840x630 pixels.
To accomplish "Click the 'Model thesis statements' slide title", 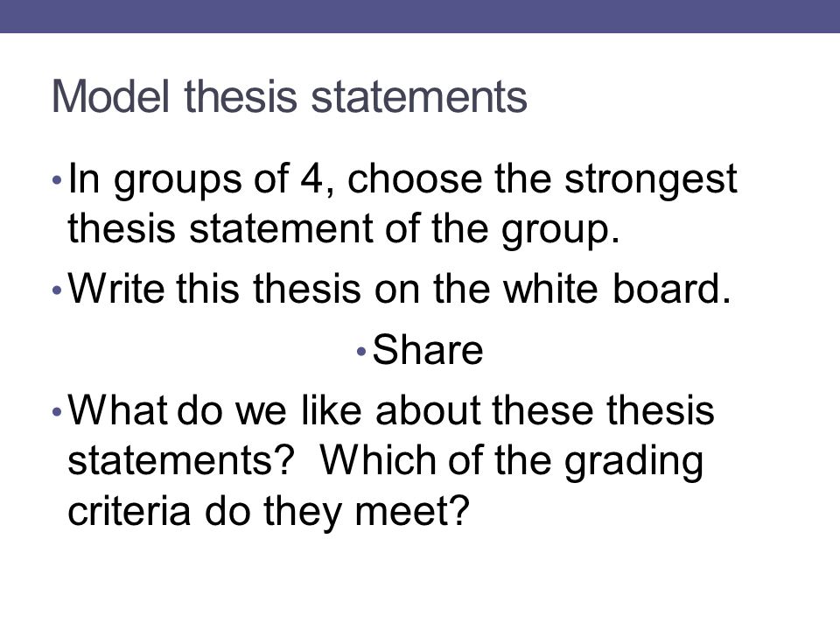I will [x=290, y=97].
